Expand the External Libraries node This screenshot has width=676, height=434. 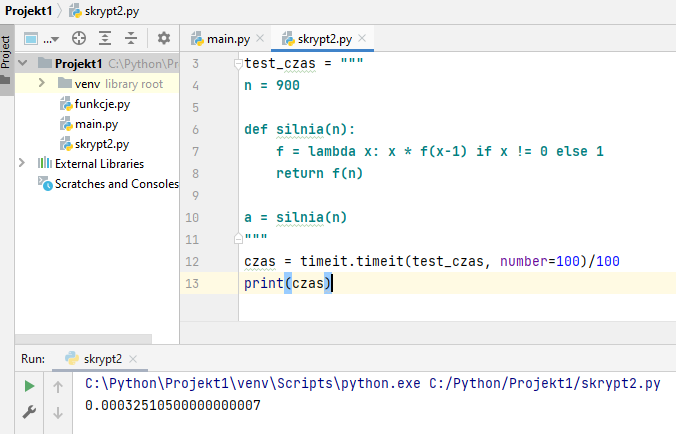coord(23,163)
